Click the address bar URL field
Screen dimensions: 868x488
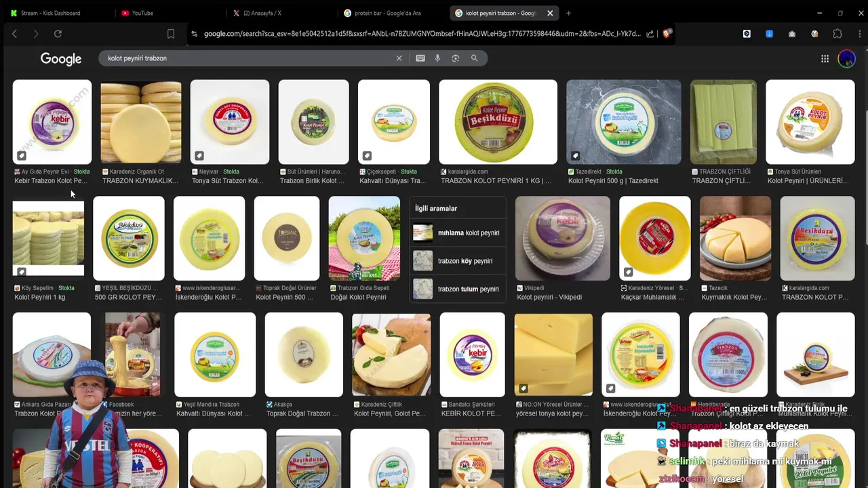point(420,34)
